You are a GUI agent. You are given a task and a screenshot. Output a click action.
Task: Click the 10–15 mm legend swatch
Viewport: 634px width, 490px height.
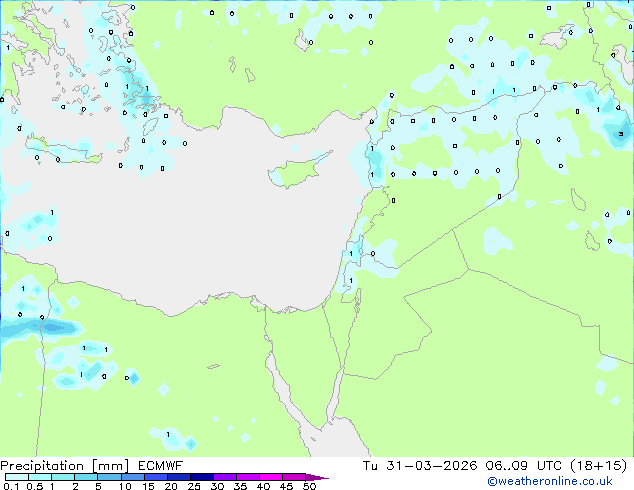132,477
